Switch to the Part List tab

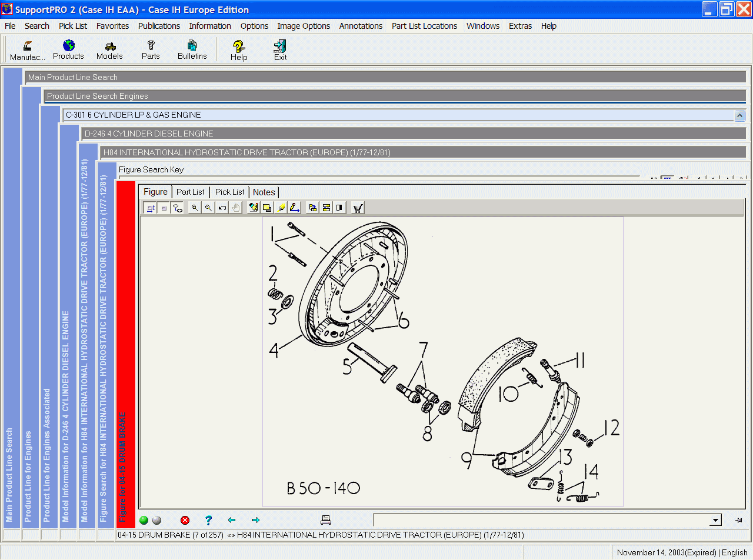point(190,192)
